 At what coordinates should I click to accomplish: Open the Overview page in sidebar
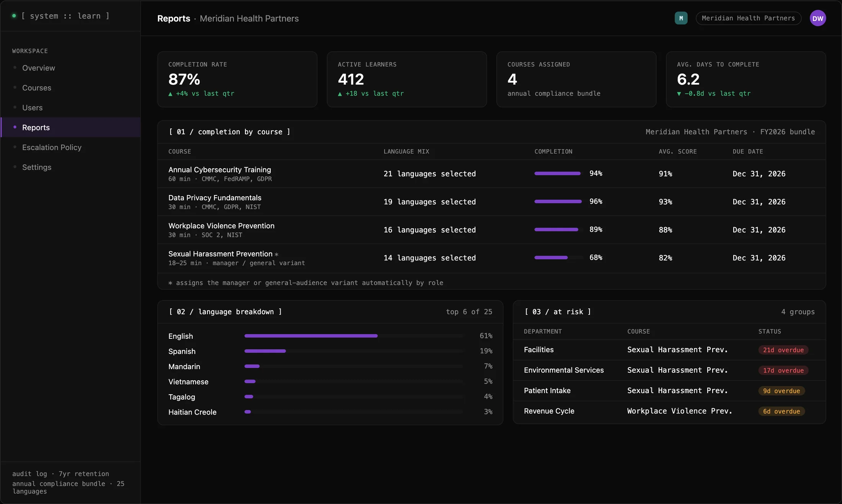(x=70, y=68)
